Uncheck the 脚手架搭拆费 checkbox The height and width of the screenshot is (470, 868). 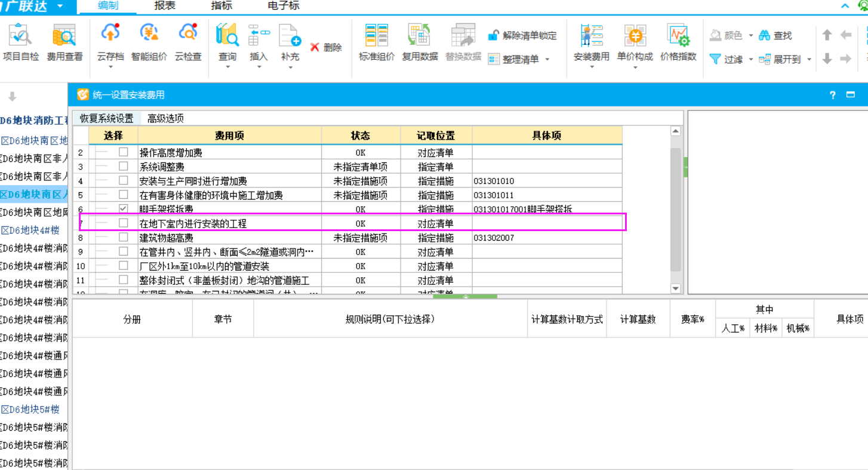tap(123, 209)
